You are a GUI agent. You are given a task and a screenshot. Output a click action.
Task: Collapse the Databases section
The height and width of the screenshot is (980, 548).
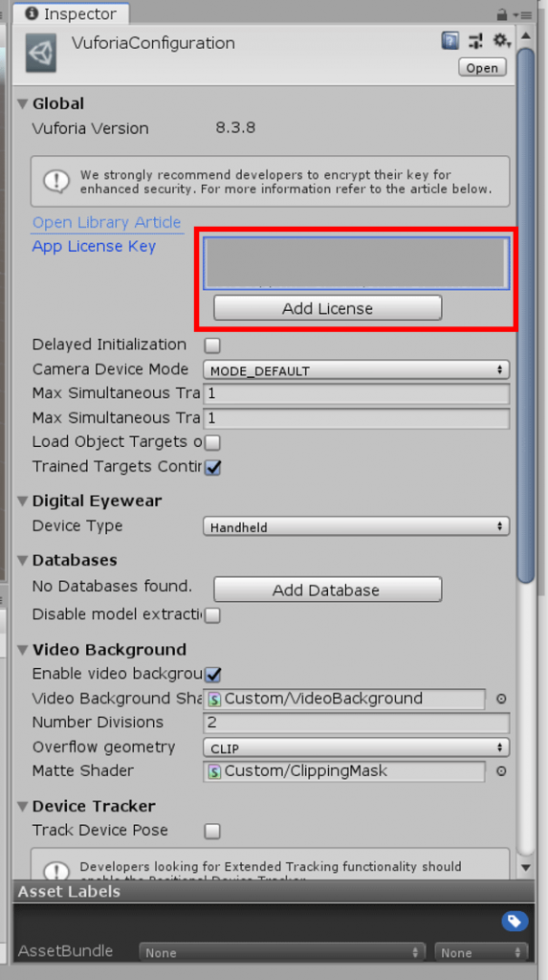(23, 560)
